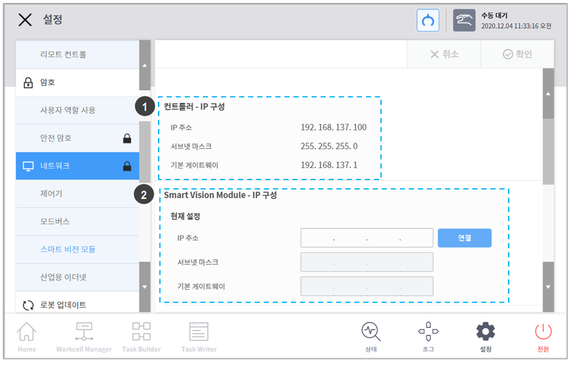The width and height of the screenshot is (588, 377).
Task: Open the 모드버스 settings item
Action: [55, 222]
